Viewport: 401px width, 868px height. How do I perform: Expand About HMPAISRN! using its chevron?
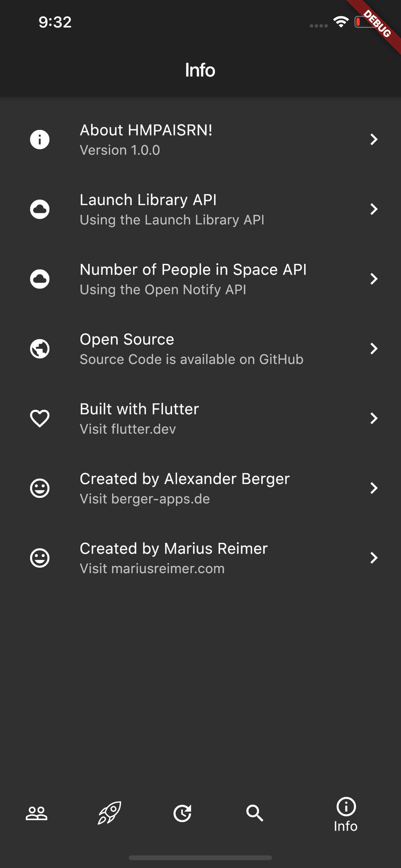pos(374,139)
